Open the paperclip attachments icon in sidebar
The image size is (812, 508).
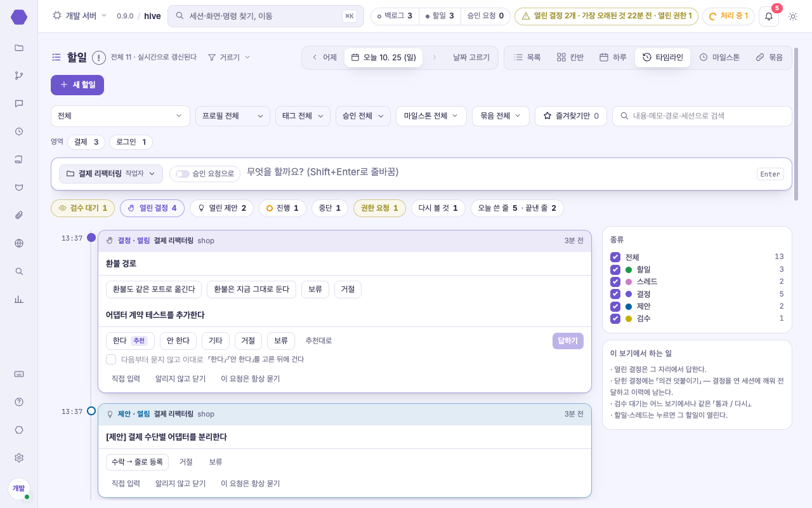point(19,215)
